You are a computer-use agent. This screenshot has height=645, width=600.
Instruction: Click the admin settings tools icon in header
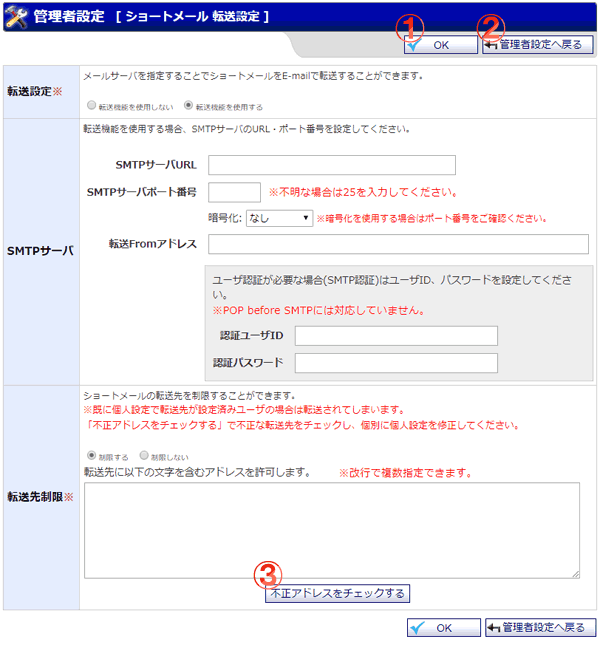(x=16, y=17)
